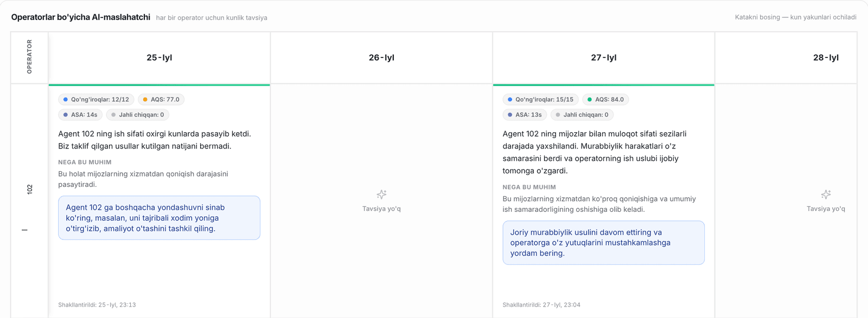Select operator 102 row label
868x318 pixels.
(29, 189)
